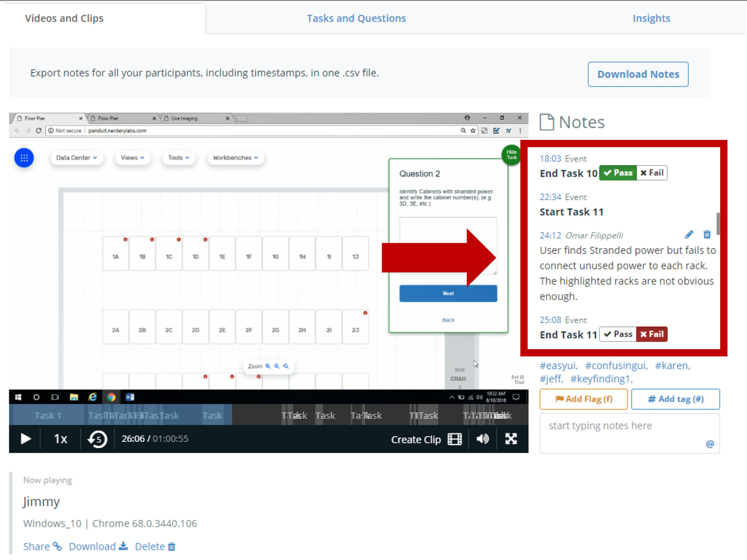
Task: Click the #keyfinding1 tag
Action: pos(601,379)
